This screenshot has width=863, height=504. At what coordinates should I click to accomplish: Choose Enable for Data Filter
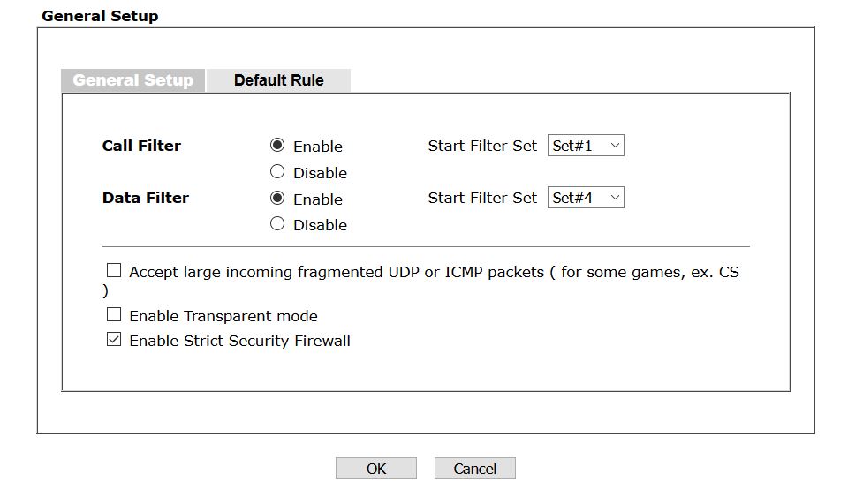point(277,199)
